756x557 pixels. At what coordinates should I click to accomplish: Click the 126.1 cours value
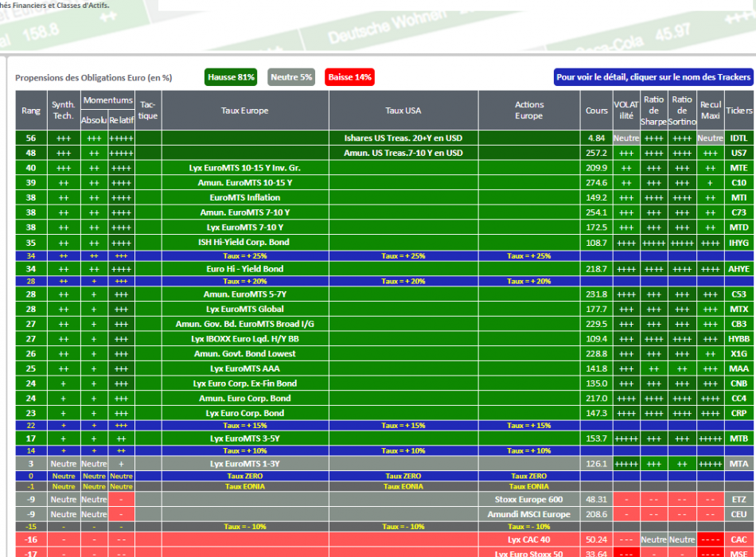[x=596, y=464]
